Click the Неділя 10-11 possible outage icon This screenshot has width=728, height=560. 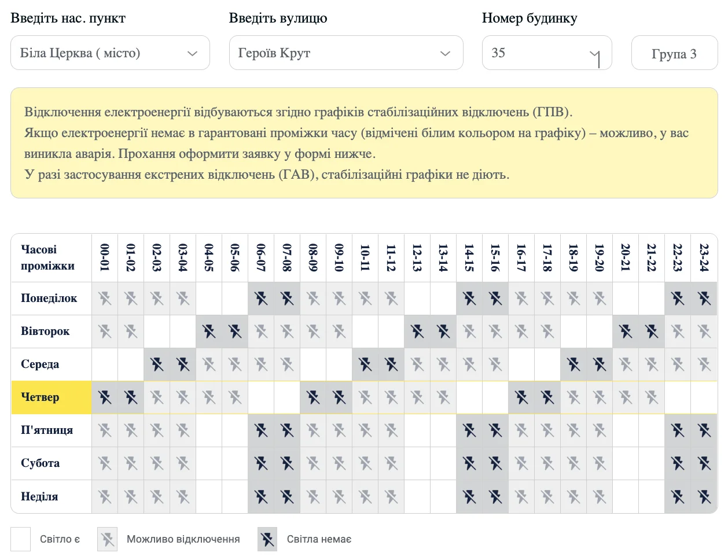[x=365, y=496]
